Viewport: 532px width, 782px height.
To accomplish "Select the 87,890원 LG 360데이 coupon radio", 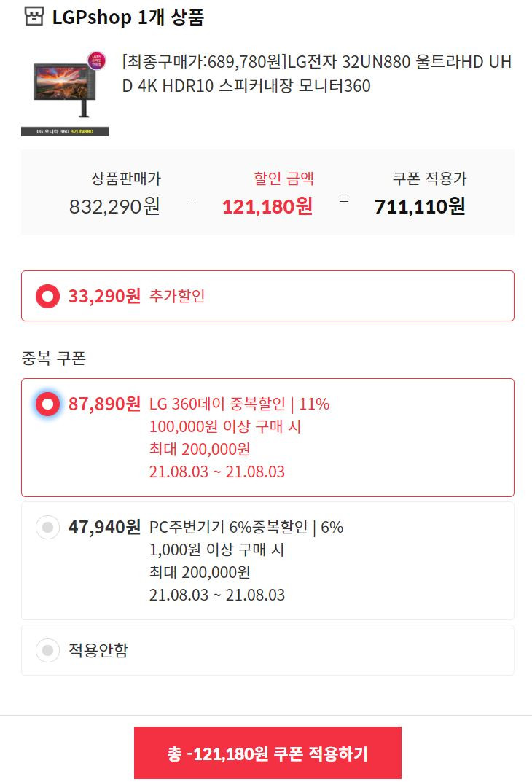I will tap(48, 404).
